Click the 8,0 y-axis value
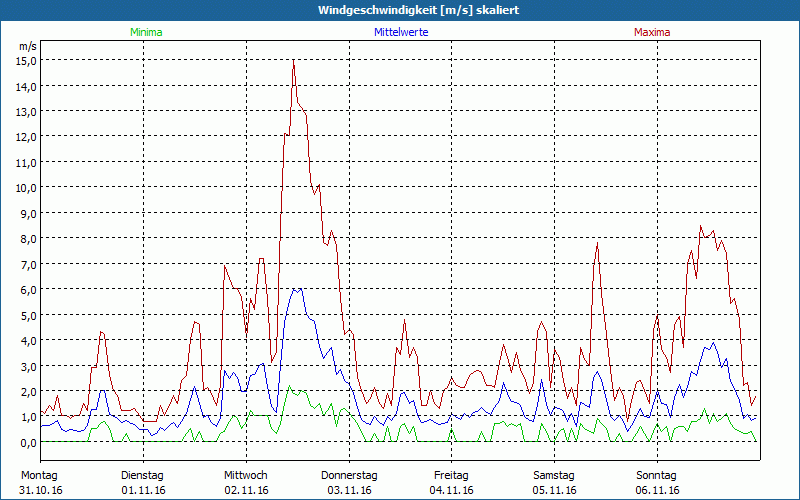Viewport: 800px width, 500px height. (x=28, y=239)
